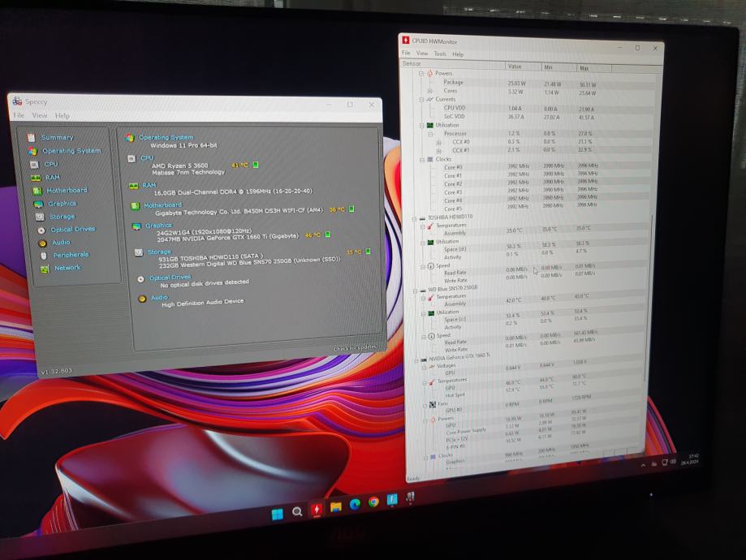Click the Max column header in HWMonitor
The height and width of the screenshot is (560, 746).
click(593, 68)
